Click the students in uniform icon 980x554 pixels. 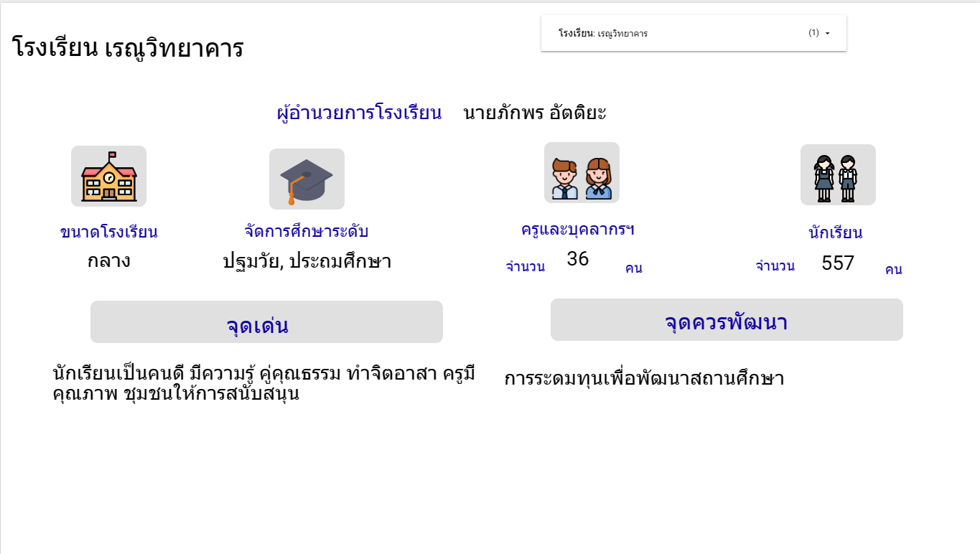(838, 175)
